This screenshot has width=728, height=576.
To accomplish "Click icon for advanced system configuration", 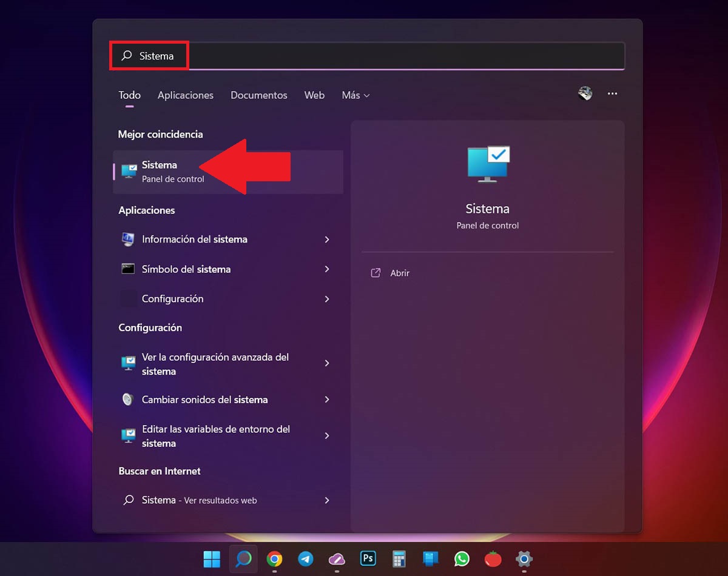I will click(129, 363).
